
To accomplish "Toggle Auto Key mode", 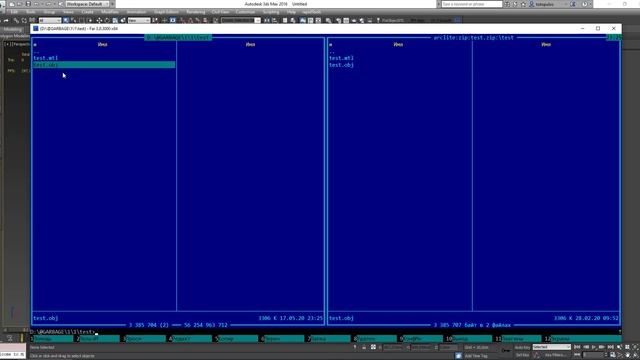I will (x=522, y=347).
